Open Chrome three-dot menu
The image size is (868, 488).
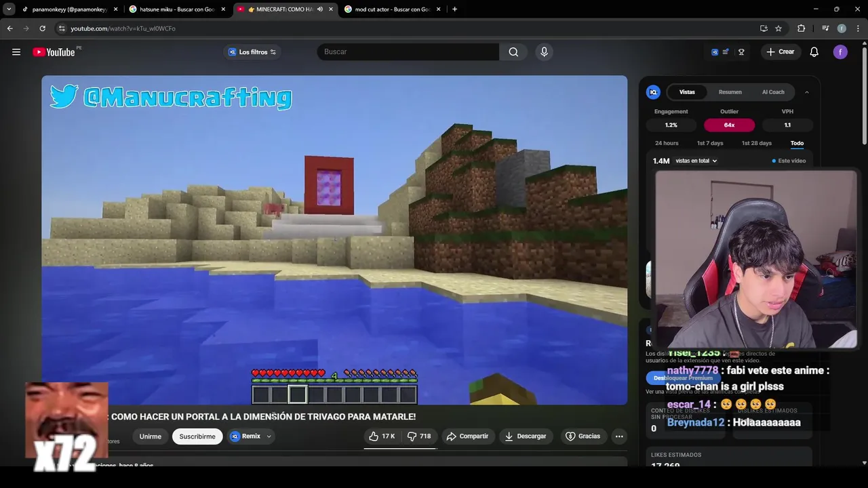pyautogui.click(x=859, y=28)
